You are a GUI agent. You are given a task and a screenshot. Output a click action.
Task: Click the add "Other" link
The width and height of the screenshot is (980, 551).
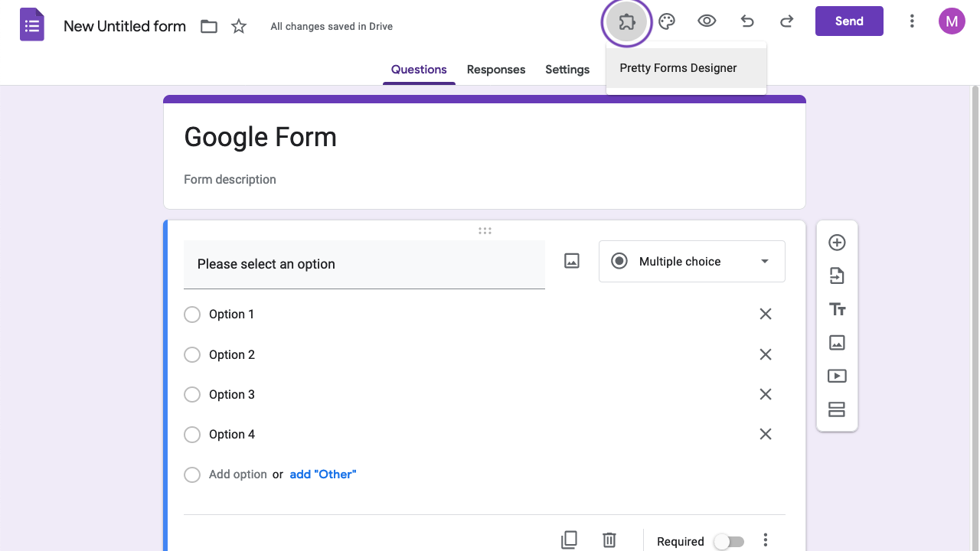pos(323,474)
